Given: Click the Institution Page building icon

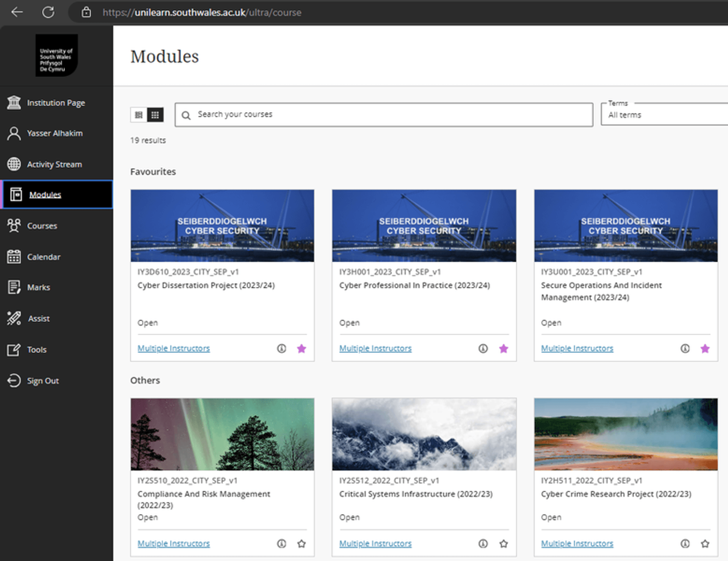Looking at the screenshot, I should tap(14, 103).
